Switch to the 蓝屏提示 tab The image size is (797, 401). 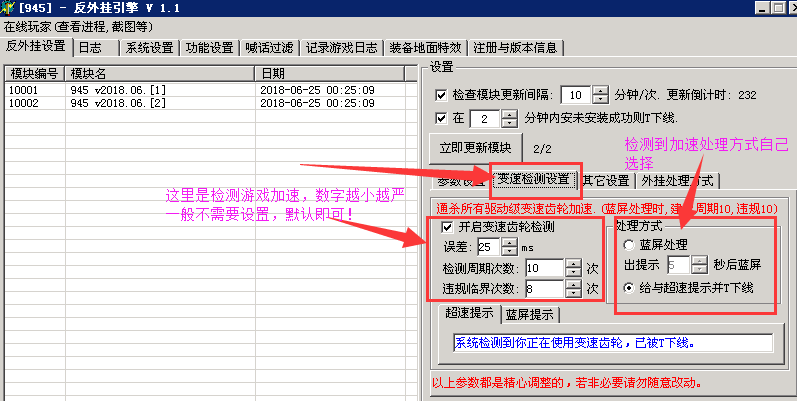pos(530,314)
